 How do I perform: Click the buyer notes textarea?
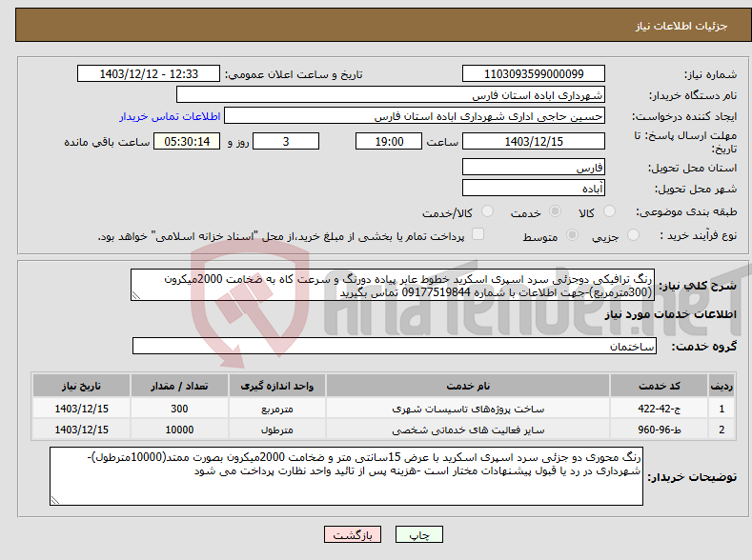[346, 476]
